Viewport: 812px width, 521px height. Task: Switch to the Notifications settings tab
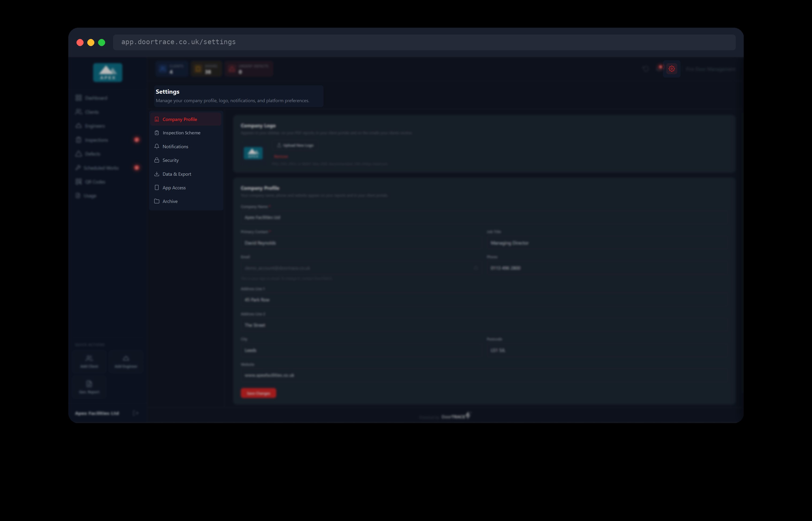tap(186, 147)
